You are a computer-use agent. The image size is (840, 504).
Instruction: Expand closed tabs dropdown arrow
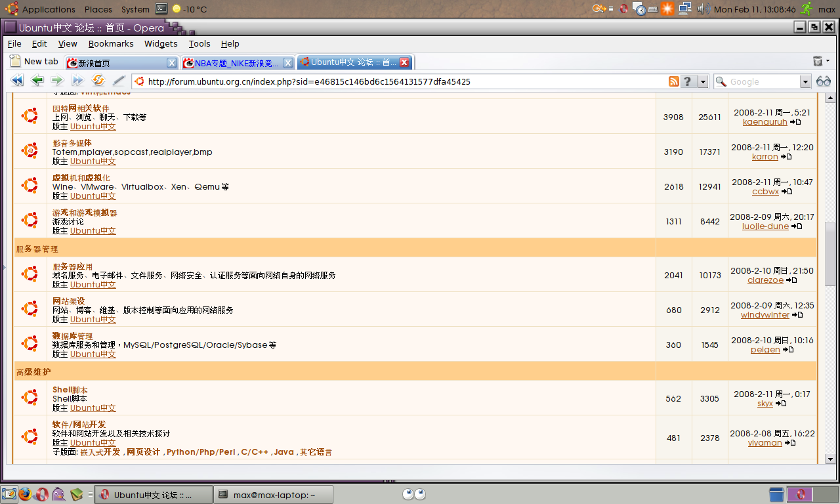(828, 61)
